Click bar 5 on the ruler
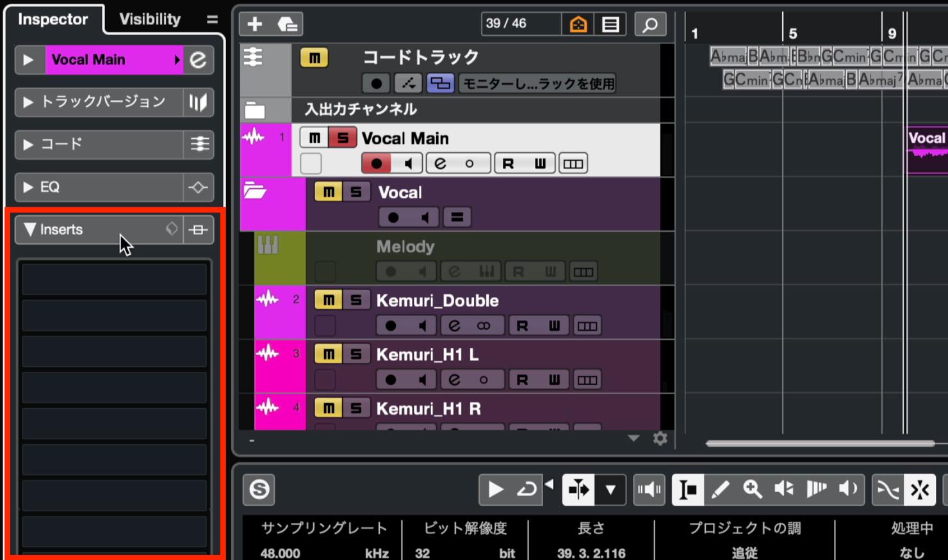The height and width of the screenshot is (560, 948). click(792, 33)
